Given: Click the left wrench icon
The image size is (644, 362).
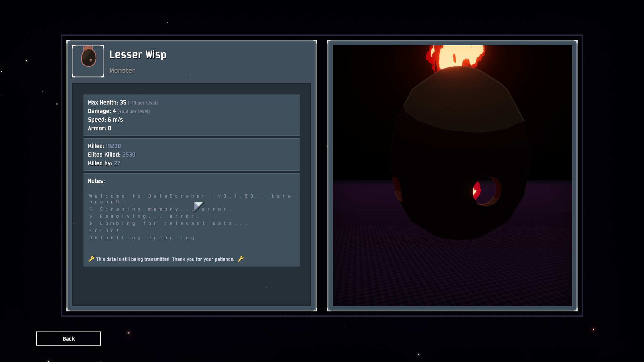Looking at the screenshot, I should (91, 259).
